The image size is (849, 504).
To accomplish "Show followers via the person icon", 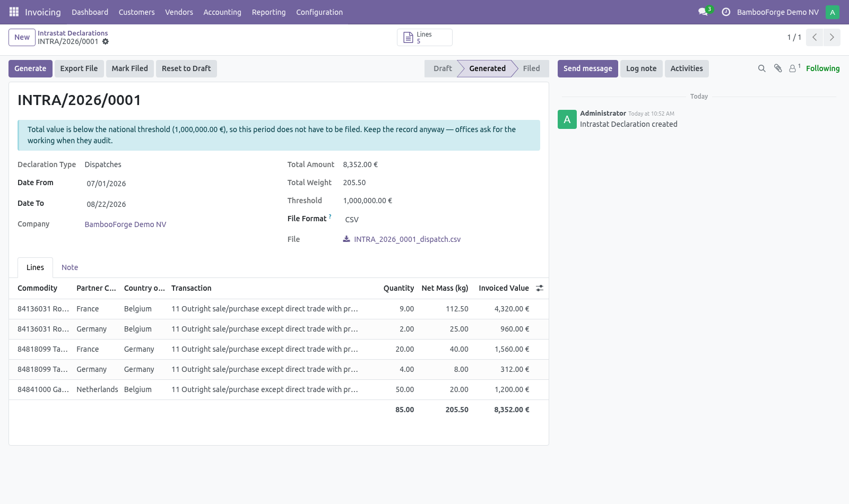I will (794, 68).
